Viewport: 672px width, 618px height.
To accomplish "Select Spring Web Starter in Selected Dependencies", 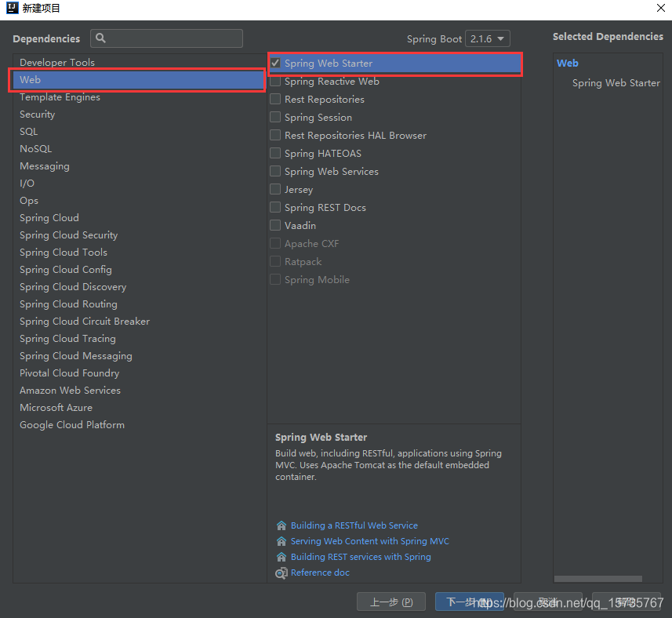I will 616,82.
